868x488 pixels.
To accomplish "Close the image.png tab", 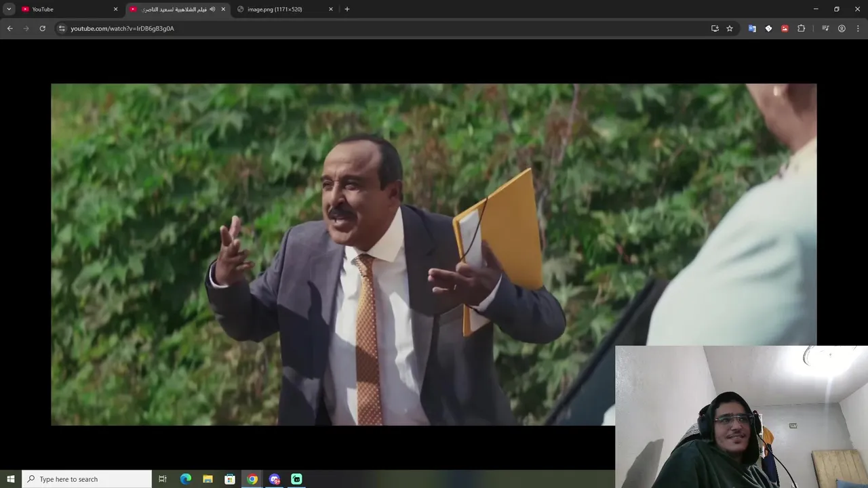I will (331, 9).
